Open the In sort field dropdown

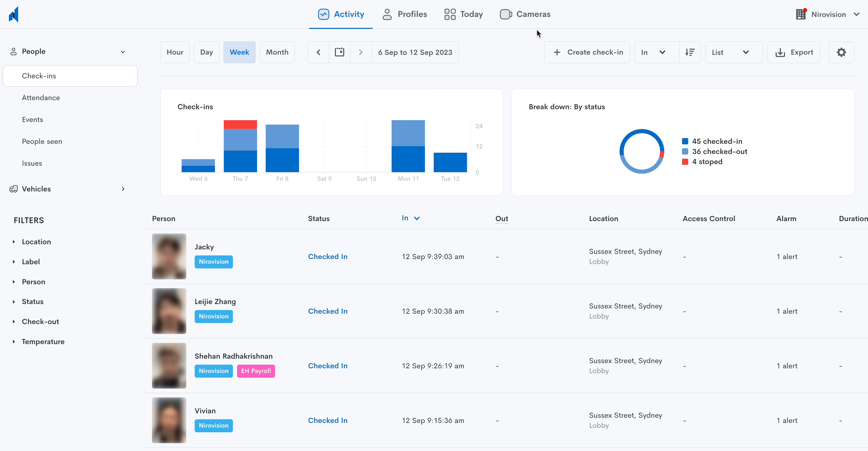656,52
